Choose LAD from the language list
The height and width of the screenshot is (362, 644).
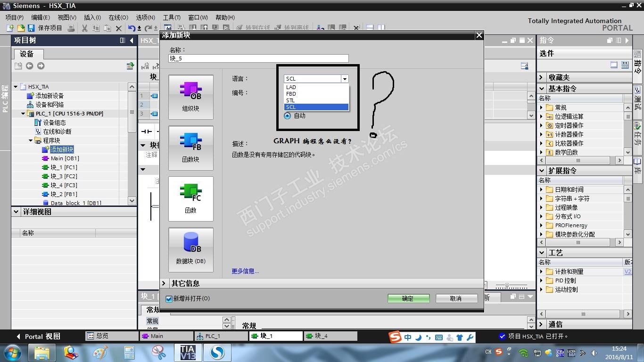(x=316, y=87)
